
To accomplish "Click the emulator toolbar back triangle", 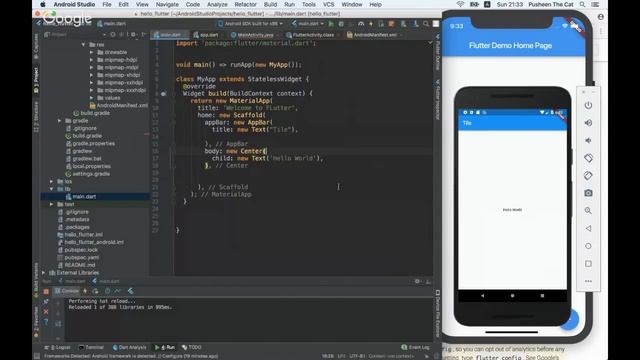I will (588, 229).
